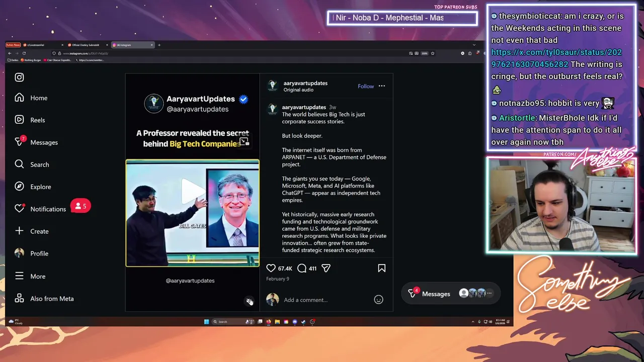
Task: Open Reels from the sidebar
Action: tap(30, 120)
